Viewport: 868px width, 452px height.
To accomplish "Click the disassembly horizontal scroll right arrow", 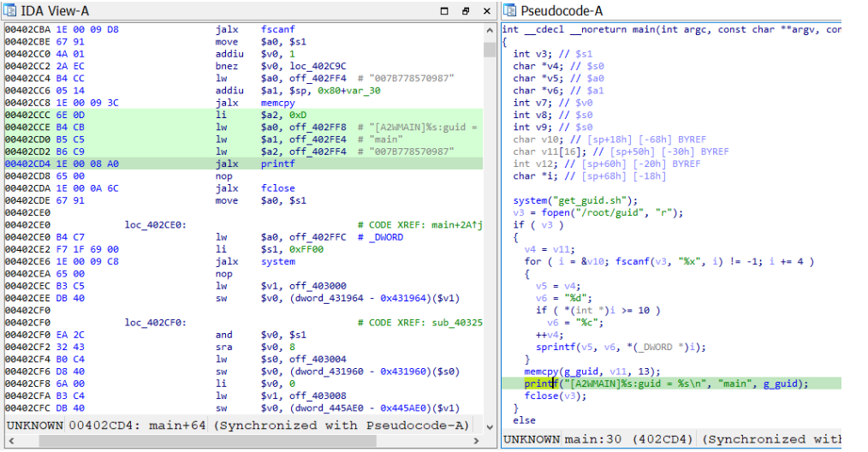I will (x=476, y=441).
